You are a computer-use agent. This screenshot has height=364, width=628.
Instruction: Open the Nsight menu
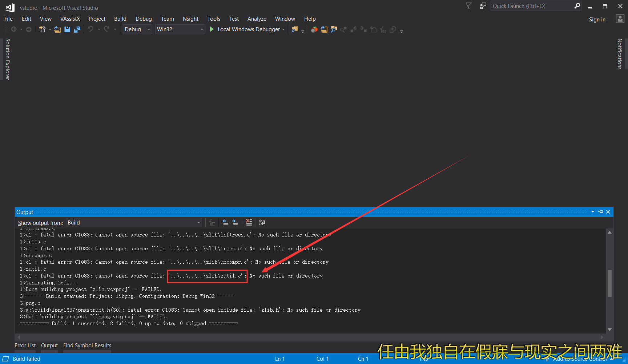(190, 19)
